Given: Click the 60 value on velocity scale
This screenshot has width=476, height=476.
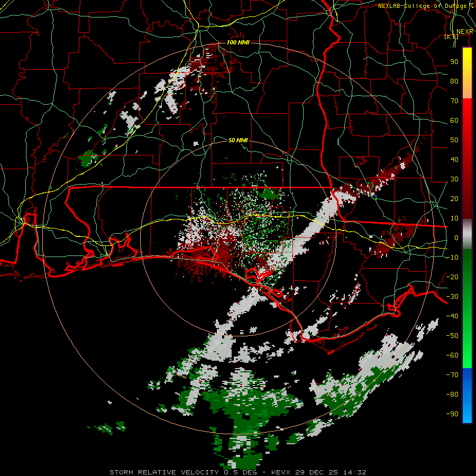Looking at the screenshot, I should click(454, 120).
